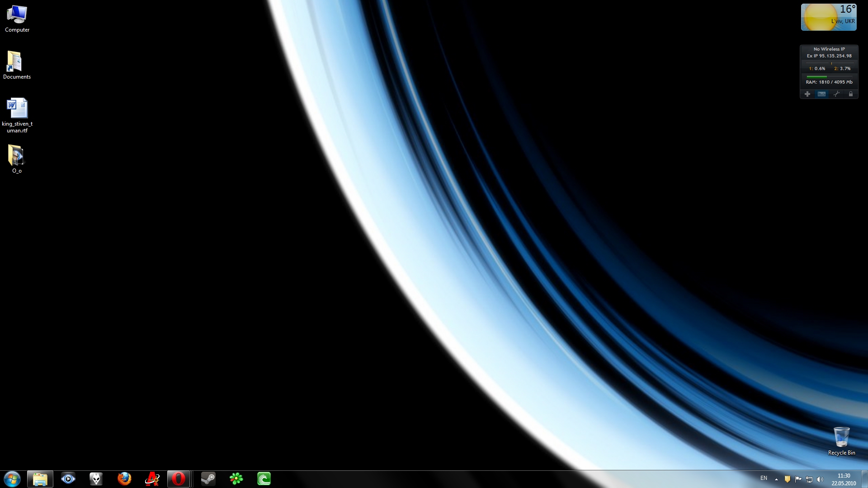
Task: Expand hidden system tray icons arrow
Action: tap(776, 479)
